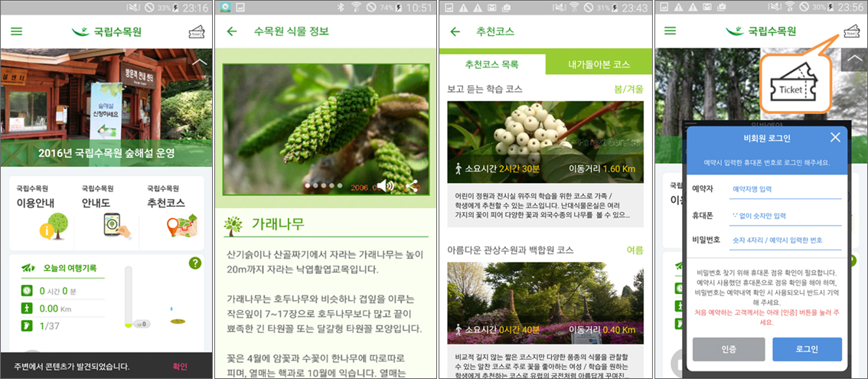The height and width of the screenshot is (379, 868).
Task: Open 안내도 map phone icon
Action: coord(117,226)
